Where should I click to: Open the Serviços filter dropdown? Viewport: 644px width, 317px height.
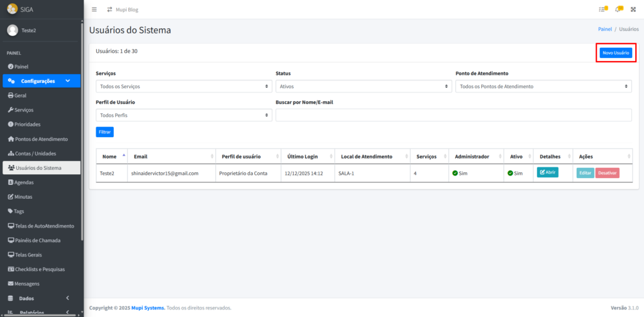click(x=184, y=86)
